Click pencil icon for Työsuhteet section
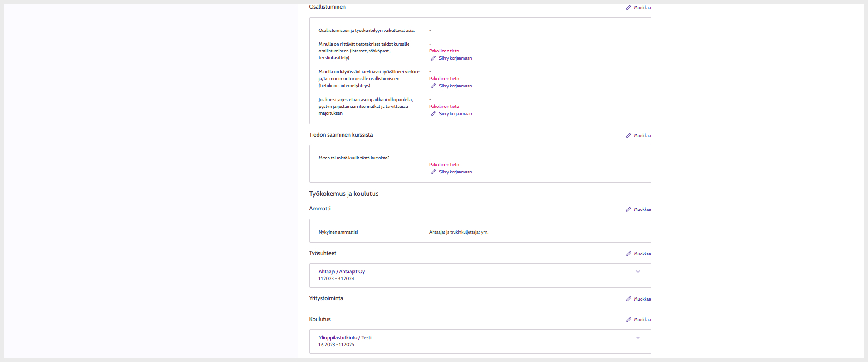 pos(628,254)
